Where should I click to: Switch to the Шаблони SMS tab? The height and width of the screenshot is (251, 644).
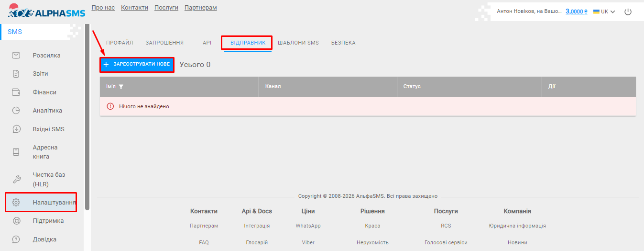click(298, 43)
